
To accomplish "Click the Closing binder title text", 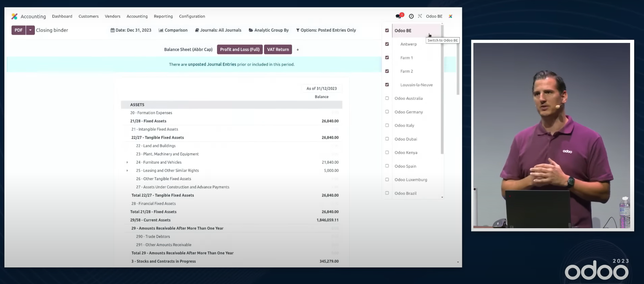I will point(52,30).
